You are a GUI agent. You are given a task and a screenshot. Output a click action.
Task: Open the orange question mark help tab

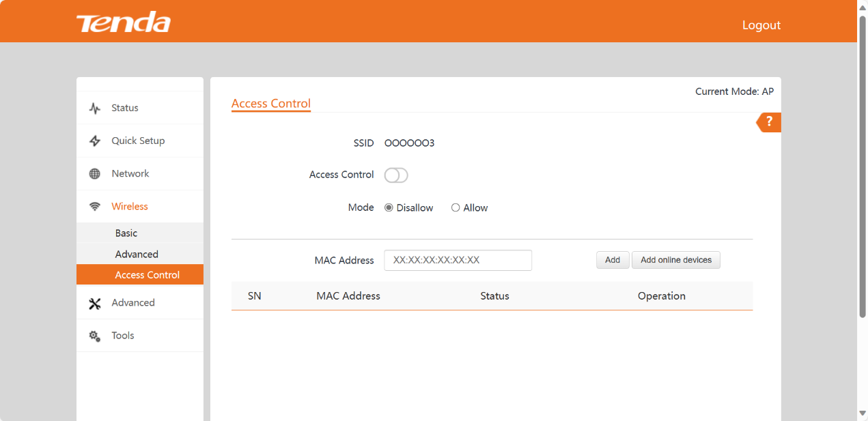(x=769, y=122)
